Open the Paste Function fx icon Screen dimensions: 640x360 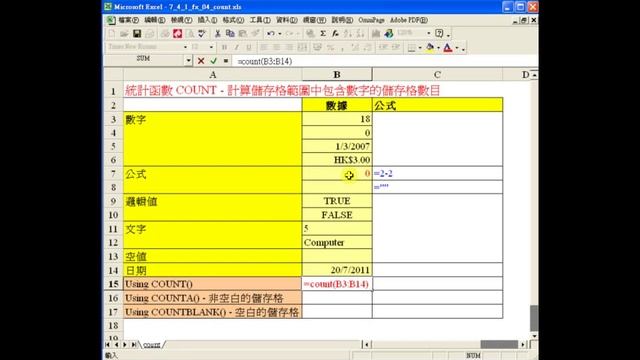pos(335,33)
